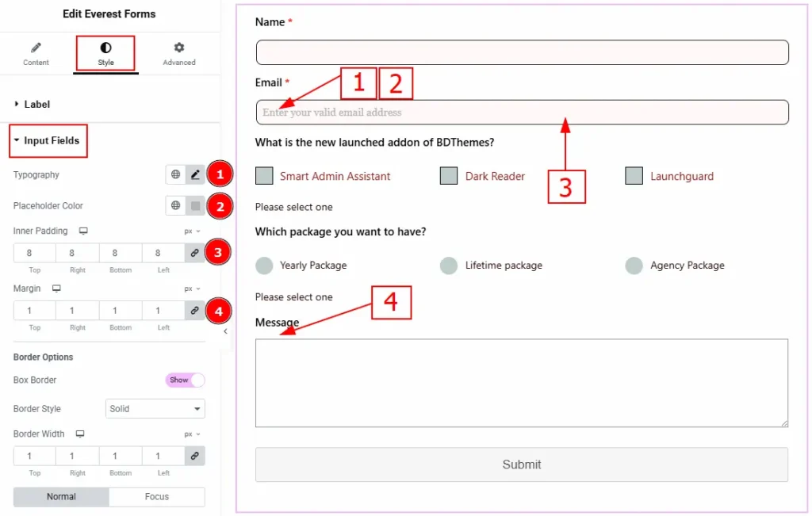Switch to the Advanced tab
This screenshot has height=516, width=812.
178,54
